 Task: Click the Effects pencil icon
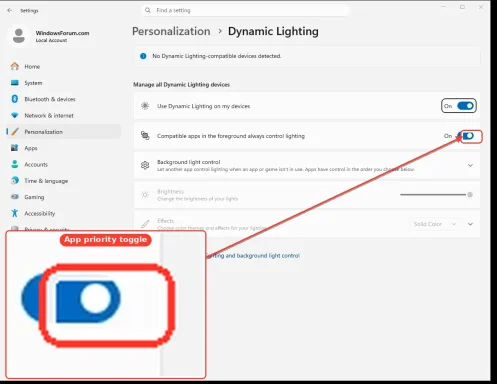(x=145, y=224)
